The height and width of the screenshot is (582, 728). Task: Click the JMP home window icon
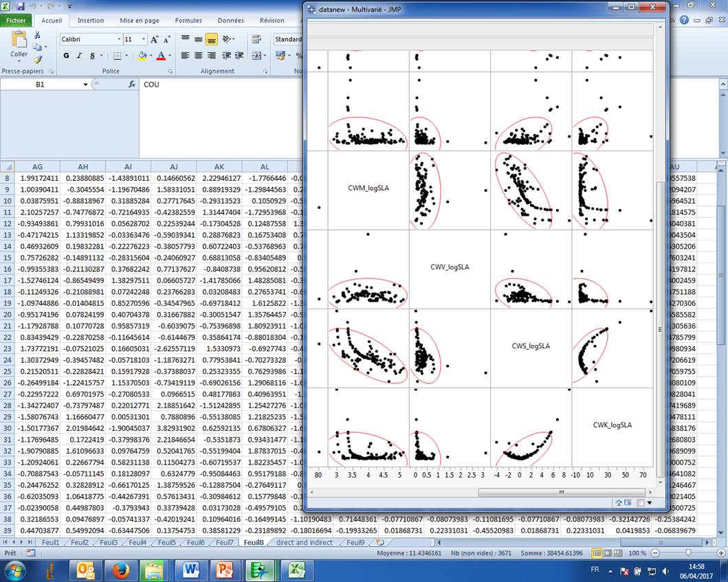tap(619, 503)
